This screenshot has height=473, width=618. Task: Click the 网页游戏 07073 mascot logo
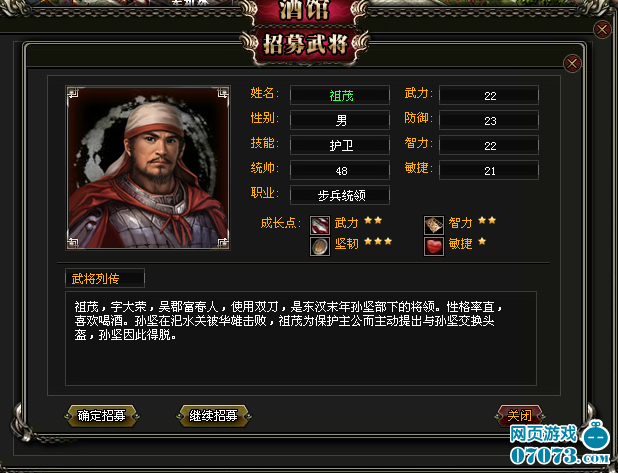pyautogui.click(x=560, y=443)
